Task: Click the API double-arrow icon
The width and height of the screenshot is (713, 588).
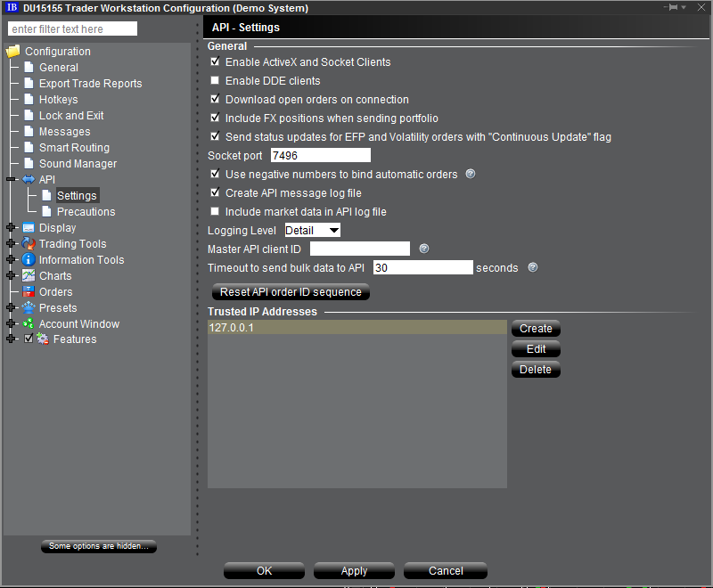Action: [29, 179]
